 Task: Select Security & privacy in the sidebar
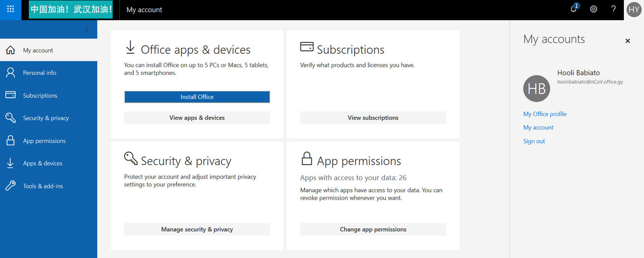[x=48, y=118]
